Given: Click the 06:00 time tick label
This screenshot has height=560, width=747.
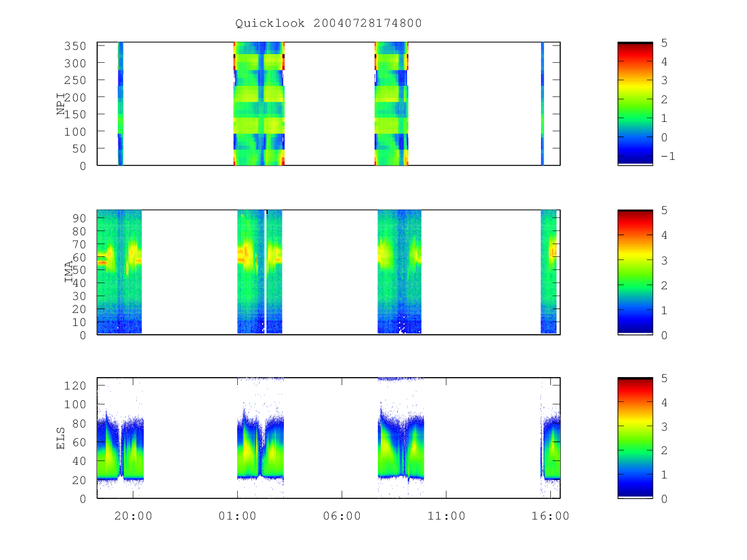Looking at the screenshot, I should [341, 516].
